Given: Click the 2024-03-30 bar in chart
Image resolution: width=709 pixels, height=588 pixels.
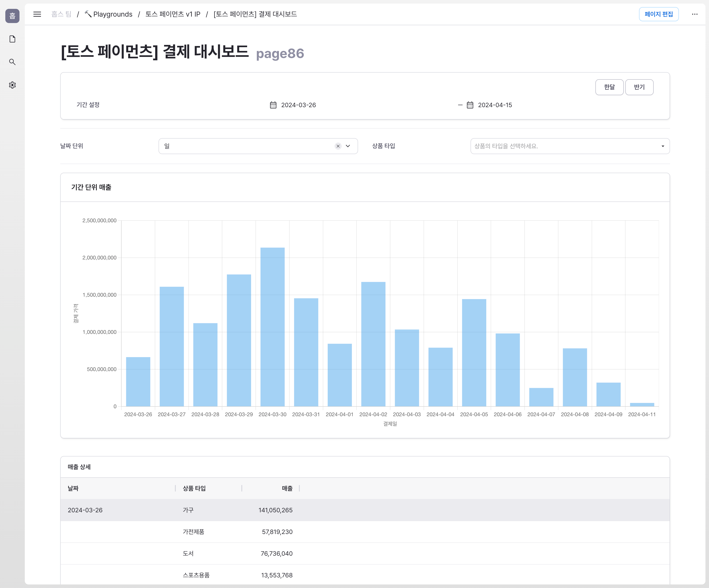Looking at the screenshot, I should (x=272, y=327).
